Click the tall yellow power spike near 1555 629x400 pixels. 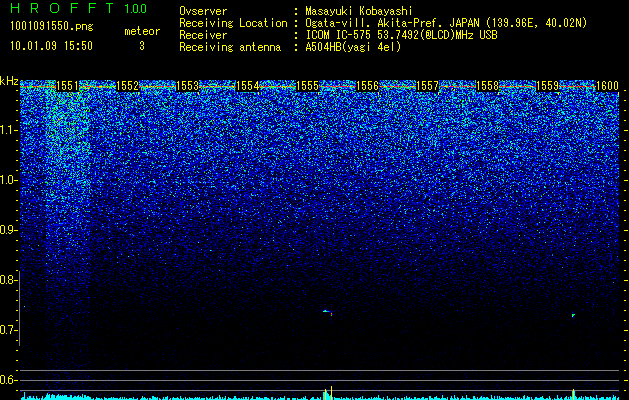coord(331,393)
